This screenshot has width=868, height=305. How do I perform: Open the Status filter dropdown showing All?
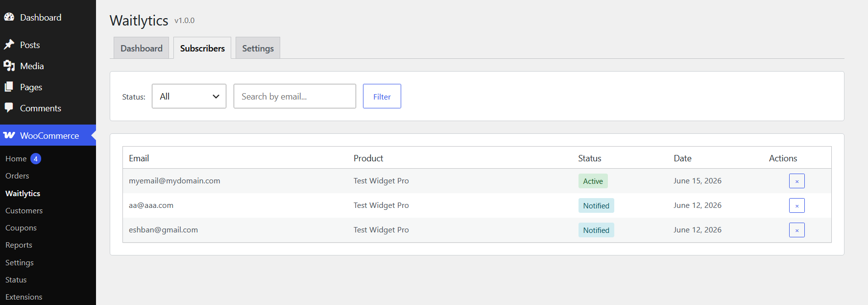coord(189,96)
